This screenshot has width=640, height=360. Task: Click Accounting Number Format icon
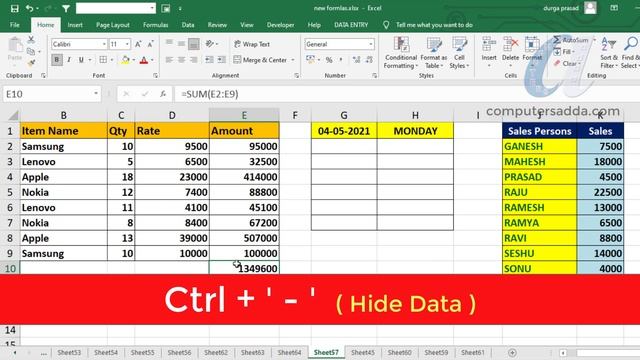(x=310, y=60)
